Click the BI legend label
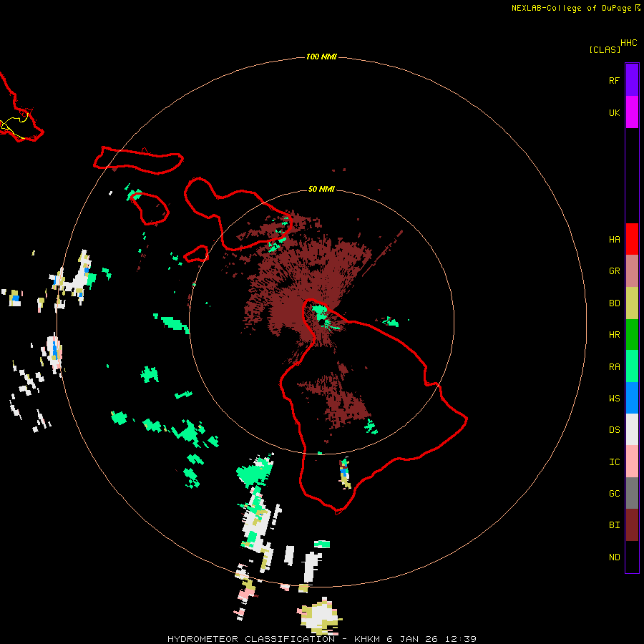Screen dimensions: 644x644 pyautogui.click(x=614, y=525)
